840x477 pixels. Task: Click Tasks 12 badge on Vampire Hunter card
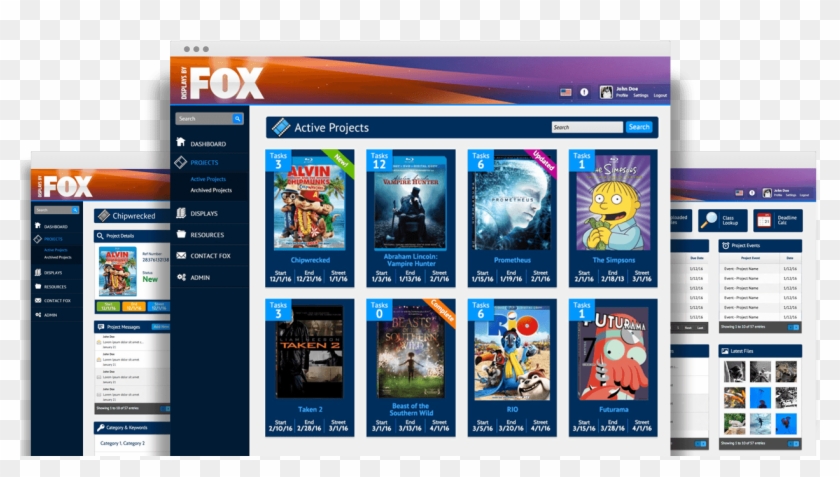tap(379, 160)
